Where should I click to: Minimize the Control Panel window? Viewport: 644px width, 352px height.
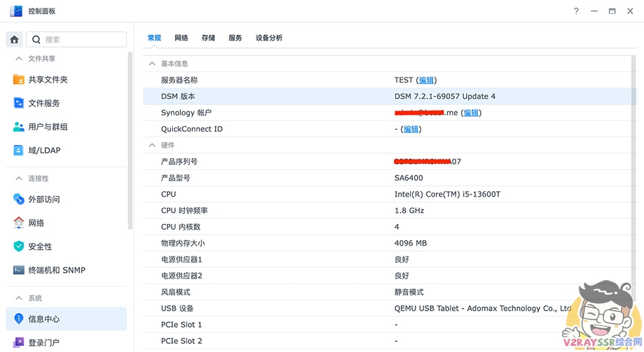pyautogui.click(x=595, y=11)
